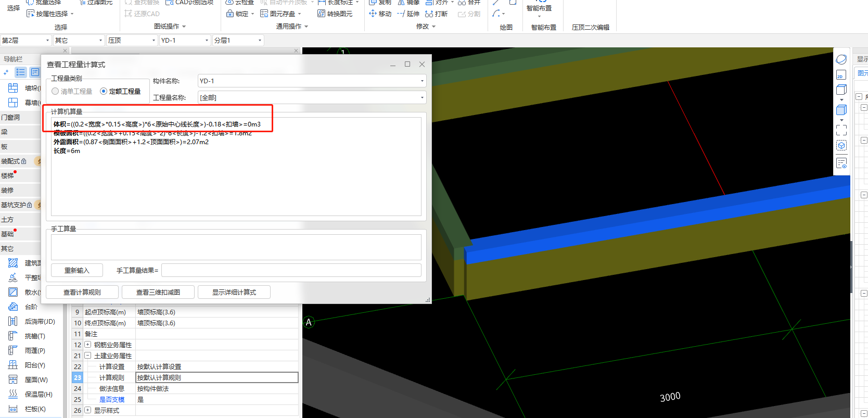Switch to 2D view mode icon
The width and height of the screenshot is (868, 418).
click(841, 75)
